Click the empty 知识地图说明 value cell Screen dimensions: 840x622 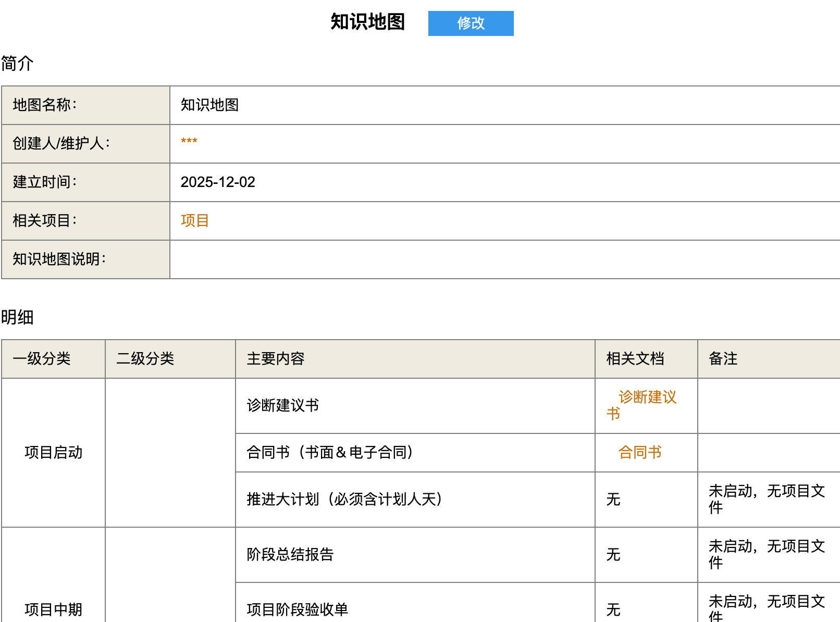pyautogui.click(x=504, y=259)
